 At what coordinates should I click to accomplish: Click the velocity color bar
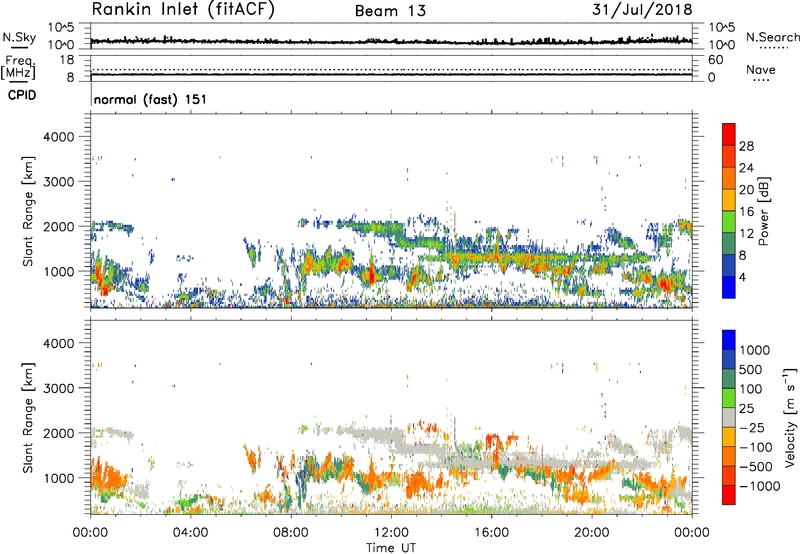(729, 417)
